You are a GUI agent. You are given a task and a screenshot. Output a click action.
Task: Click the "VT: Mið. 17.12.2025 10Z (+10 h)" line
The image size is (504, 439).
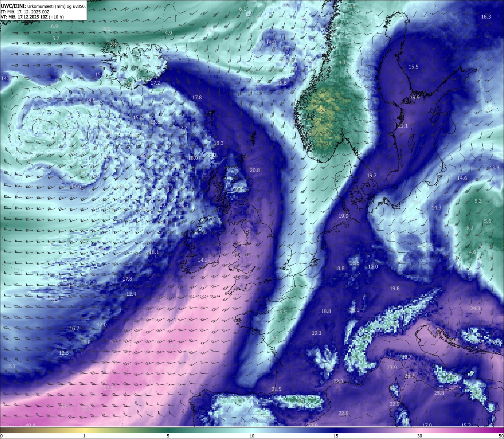pyautogui.click(x=32, y=17)
